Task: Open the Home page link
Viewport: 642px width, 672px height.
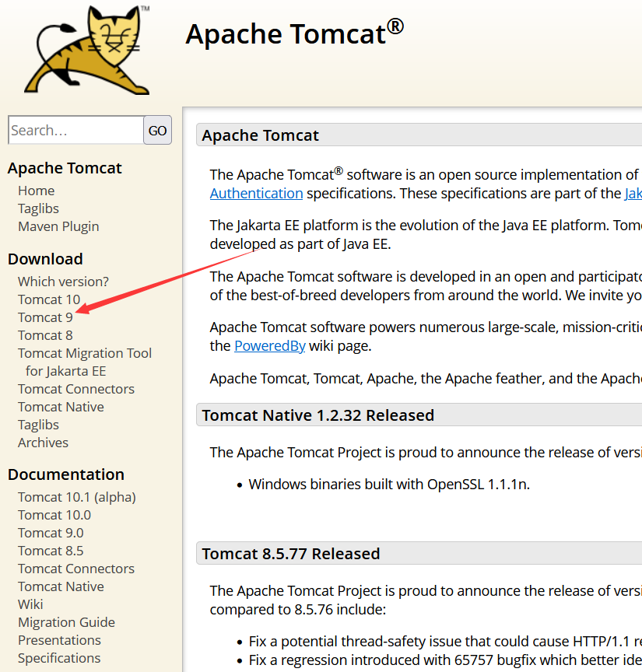Action: pyautogui.click(x=36, y=190)
